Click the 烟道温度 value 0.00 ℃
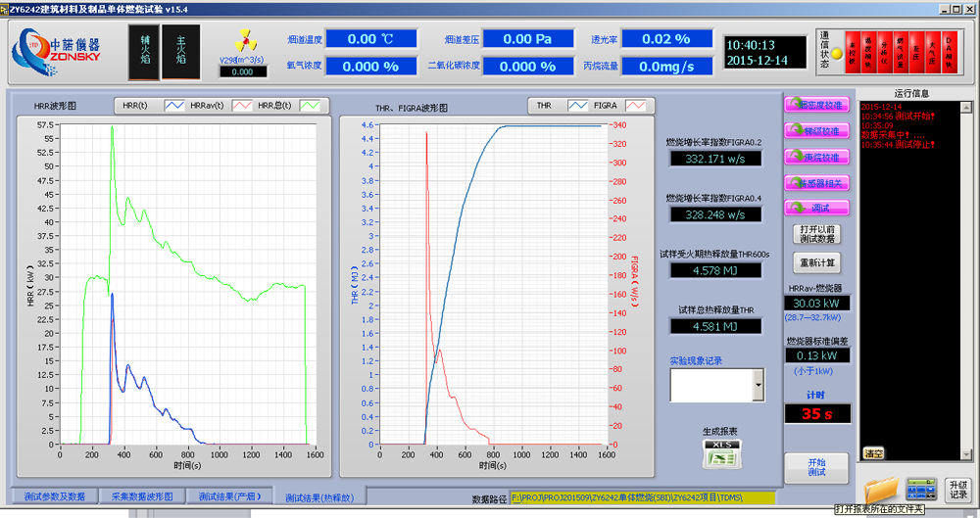Image resolution: width=980 pixels, height=518 pixels. click(x=370, y=39)
